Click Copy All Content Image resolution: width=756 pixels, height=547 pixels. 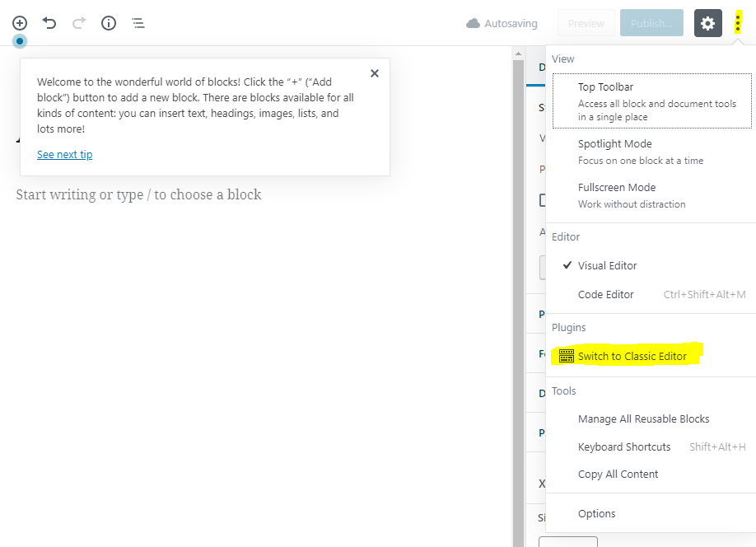coord(618,474)
